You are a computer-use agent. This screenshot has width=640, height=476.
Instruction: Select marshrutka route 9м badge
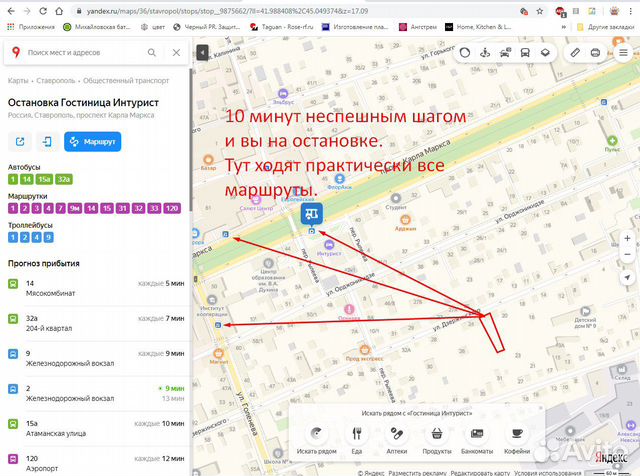[x=75, y=208]
